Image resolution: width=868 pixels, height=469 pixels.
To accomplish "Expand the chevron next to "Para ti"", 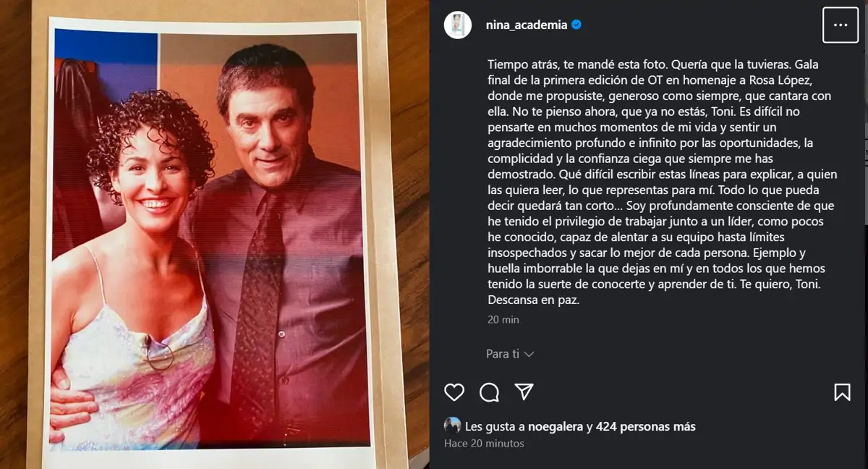I will pos(529,355).
